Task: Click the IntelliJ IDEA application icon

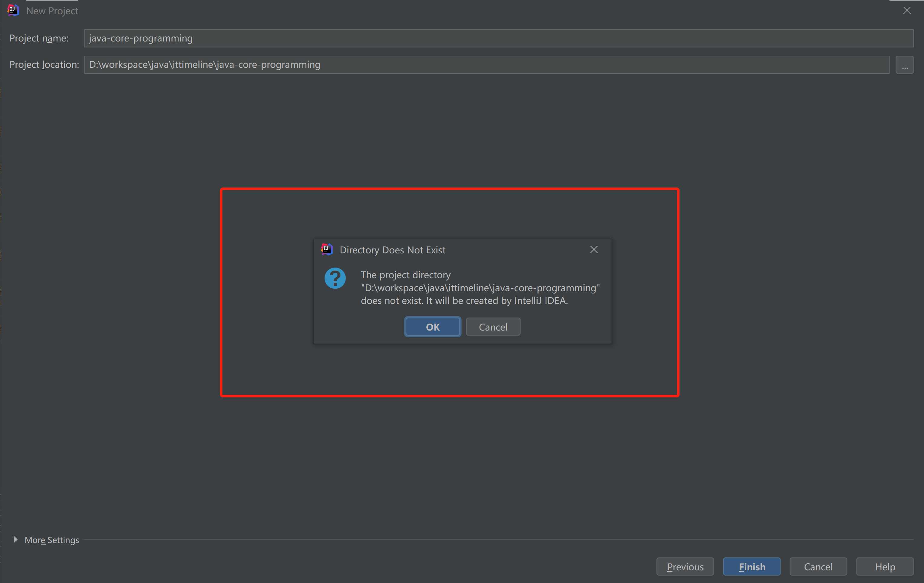Action: click(12, 9)
